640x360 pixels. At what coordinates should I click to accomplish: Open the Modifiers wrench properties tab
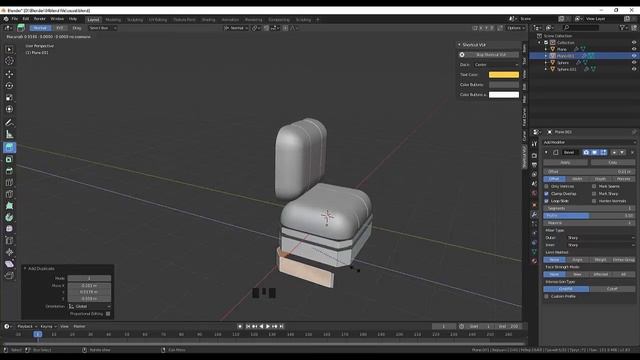534,214
